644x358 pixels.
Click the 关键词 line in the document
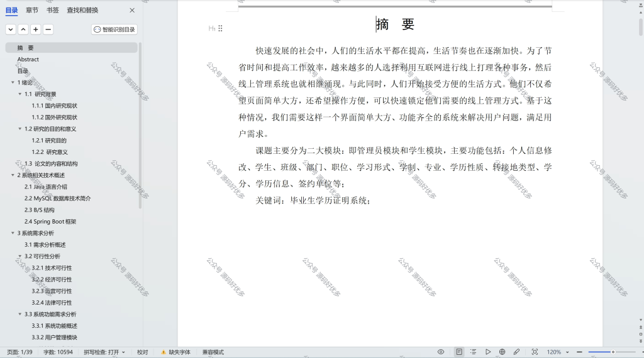point(313,200)
